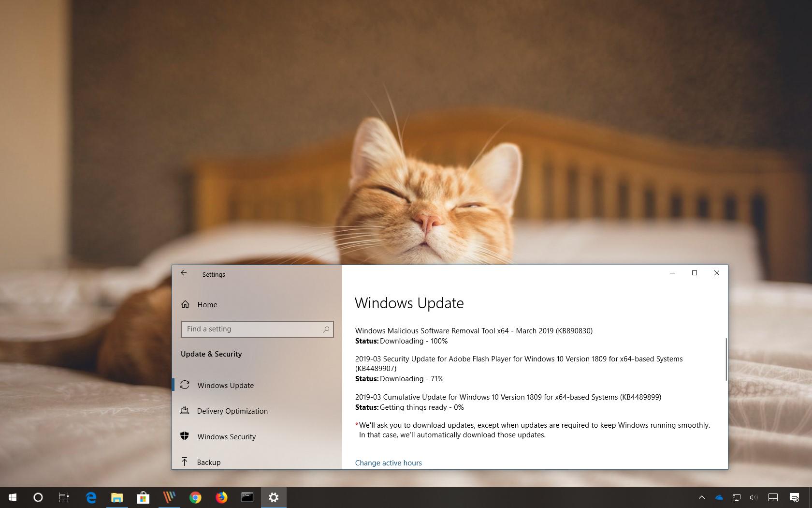812x508 pixels.
Task: Minimize the Settings window
Action: point(672,273)
